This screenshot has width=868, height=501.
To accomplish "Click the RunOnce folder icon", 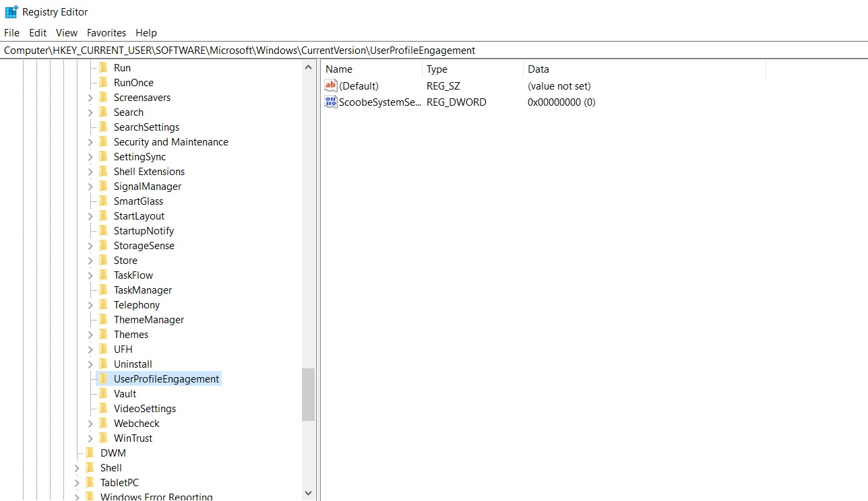I will coord(103,82).
